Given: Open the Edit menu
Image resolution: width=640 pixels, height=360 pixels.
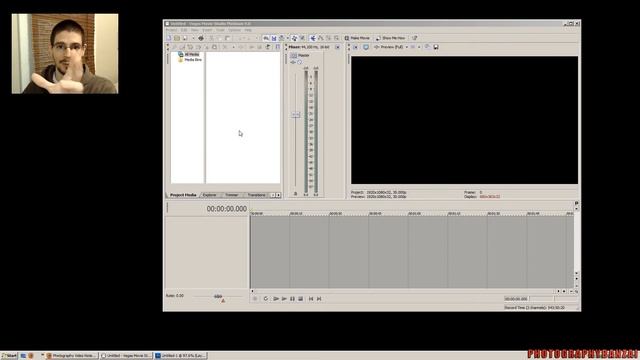Looking at the screenshot, I should click(x=184, y=30).
